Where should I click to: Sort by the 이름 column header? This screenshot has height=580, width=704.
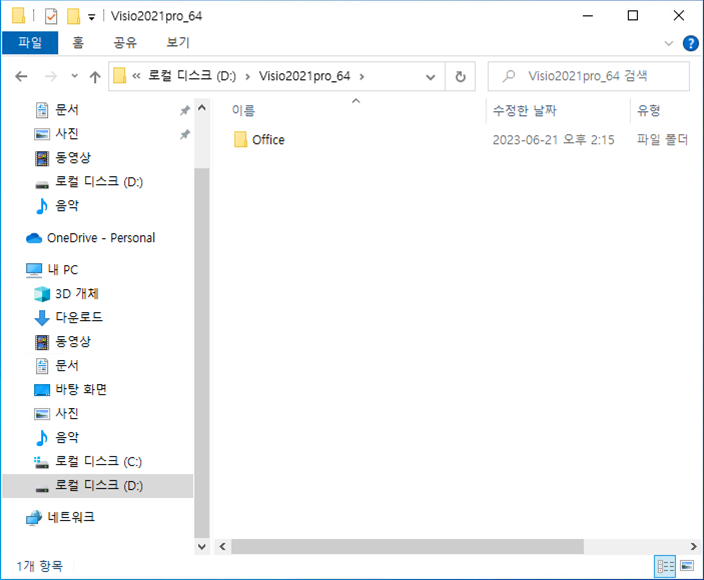tap(243, 110)
